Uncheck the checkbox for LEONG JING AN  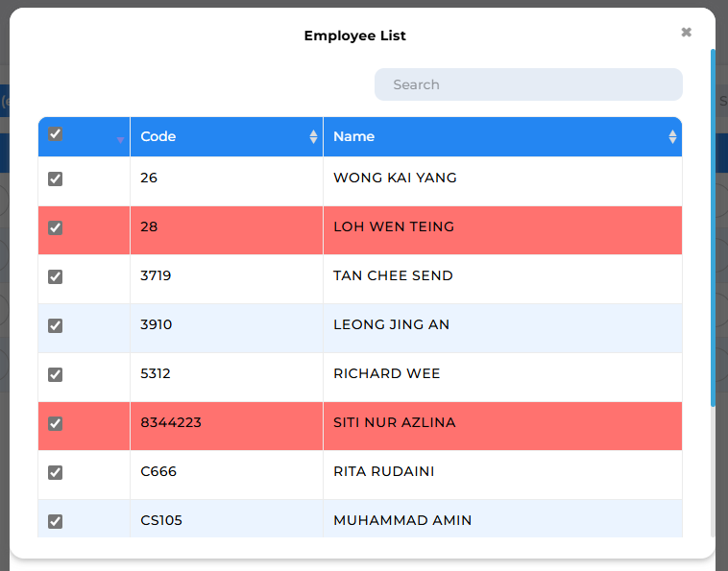click(56, 325)
